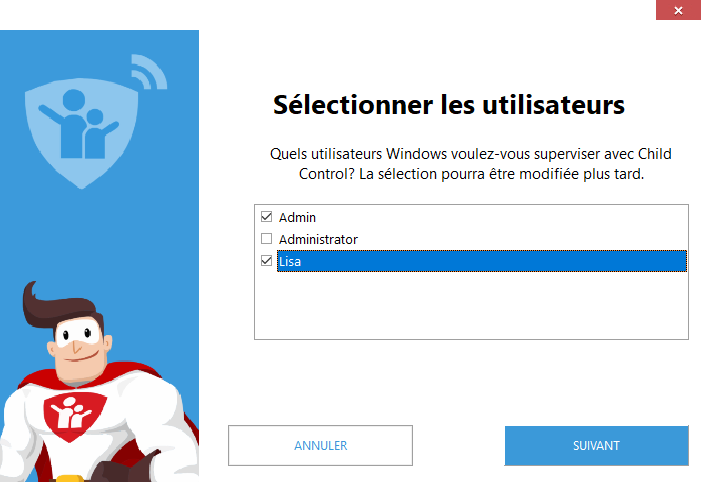
Task: Uncheck the Admin user checkbox
Action: [266, 217]
